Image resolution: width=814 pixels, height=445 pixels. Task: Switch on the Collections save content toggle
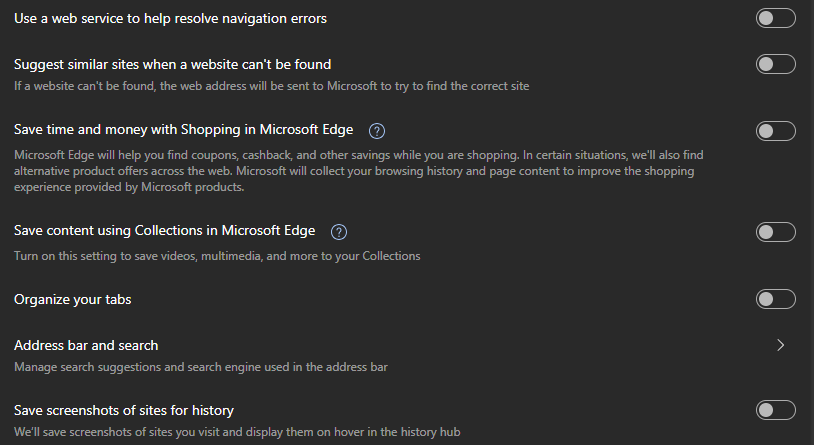775,232
